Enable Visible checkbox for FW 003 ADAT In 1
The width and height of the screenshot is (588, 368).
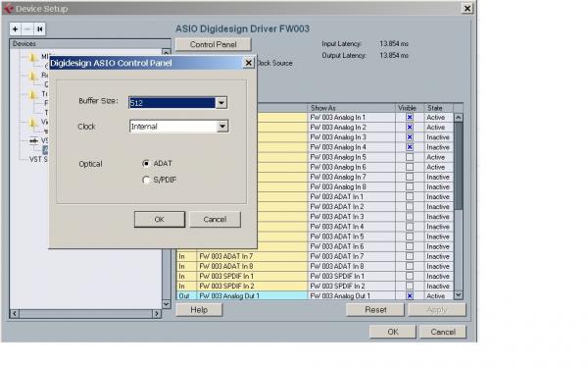point(410,197)
